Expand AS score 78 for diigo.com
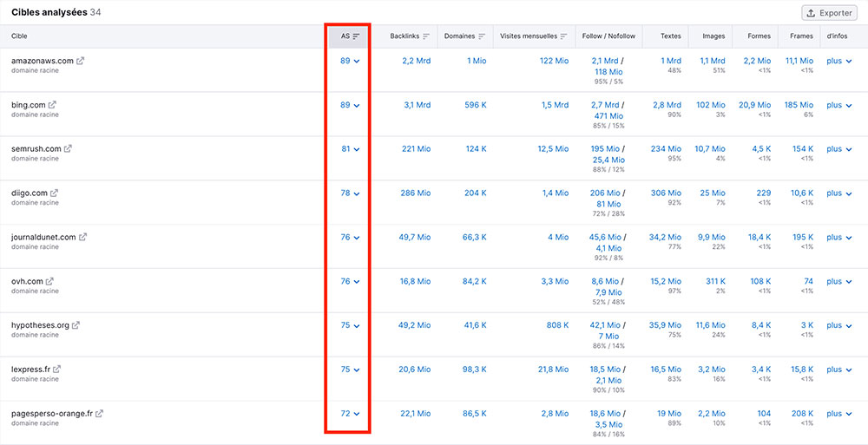The image size is (868, 445). [x=350, y=193]
